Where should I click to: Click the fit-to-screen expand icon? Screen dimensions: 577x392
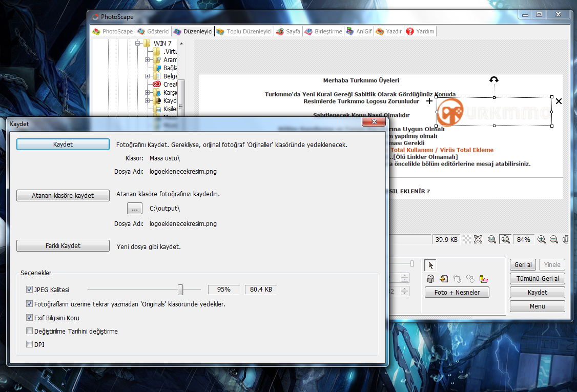(478, 240)
